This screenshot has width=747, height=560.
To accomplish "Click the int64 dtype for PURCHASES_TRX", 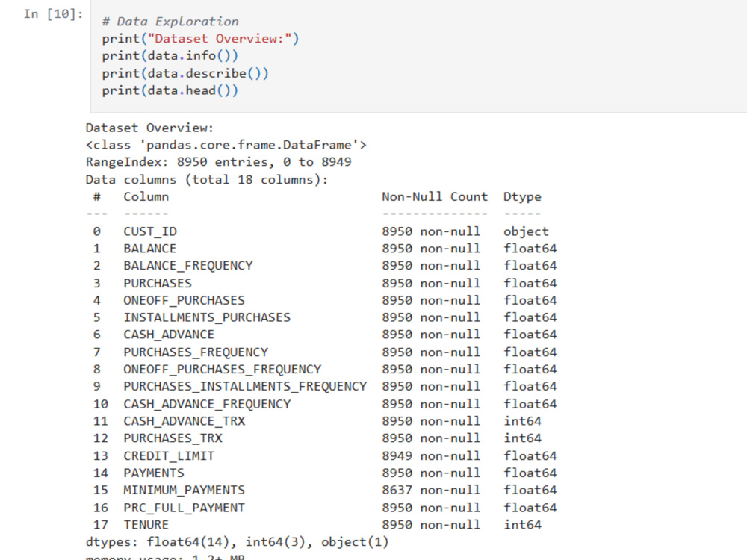I will [x=522, y=438].
